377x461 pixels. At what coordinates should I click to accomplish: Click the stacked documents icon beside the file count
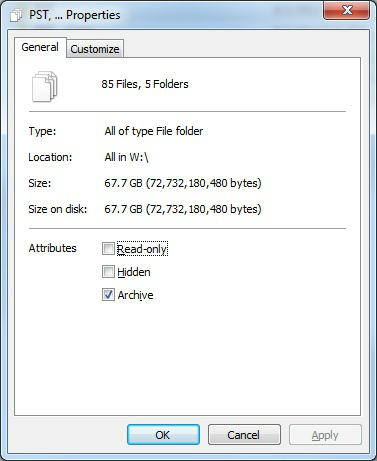45,86
